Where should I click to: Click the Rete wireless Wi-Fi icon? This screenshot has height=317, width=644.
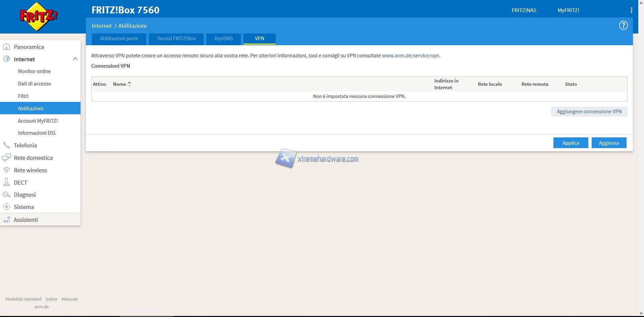pos(6,170)
